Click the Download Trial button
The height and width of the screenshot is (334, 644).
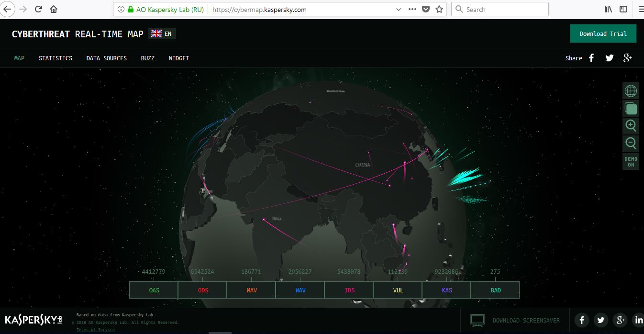tap(603, 33)
